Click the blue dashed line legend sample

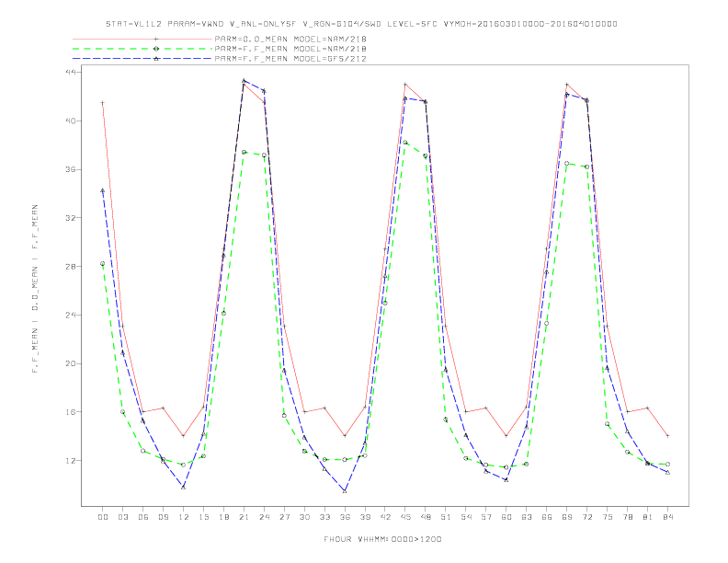(142, 59)
